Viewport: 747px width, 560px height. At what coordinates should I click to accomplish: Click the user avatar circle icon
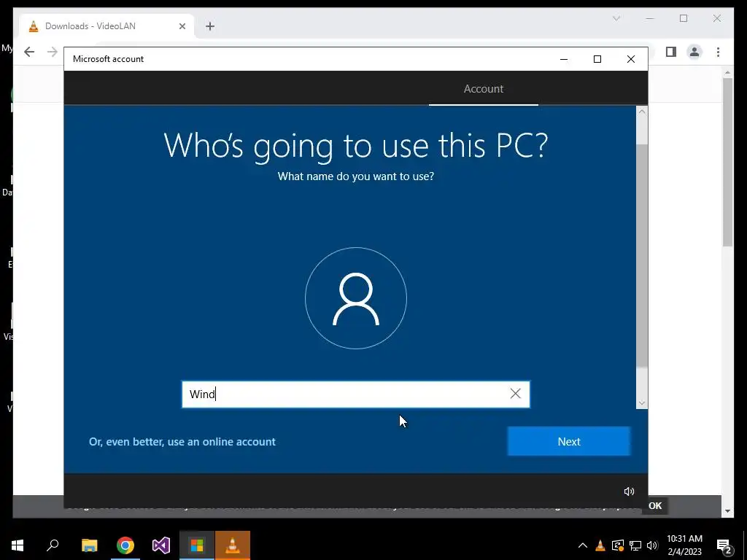[356, 298]
